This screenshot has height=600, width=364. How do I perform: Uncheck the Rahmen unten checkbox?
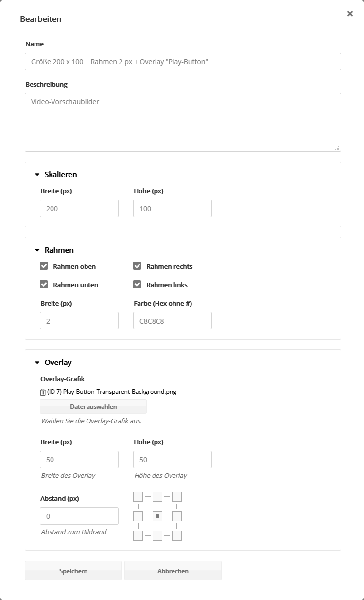point(44,285)
